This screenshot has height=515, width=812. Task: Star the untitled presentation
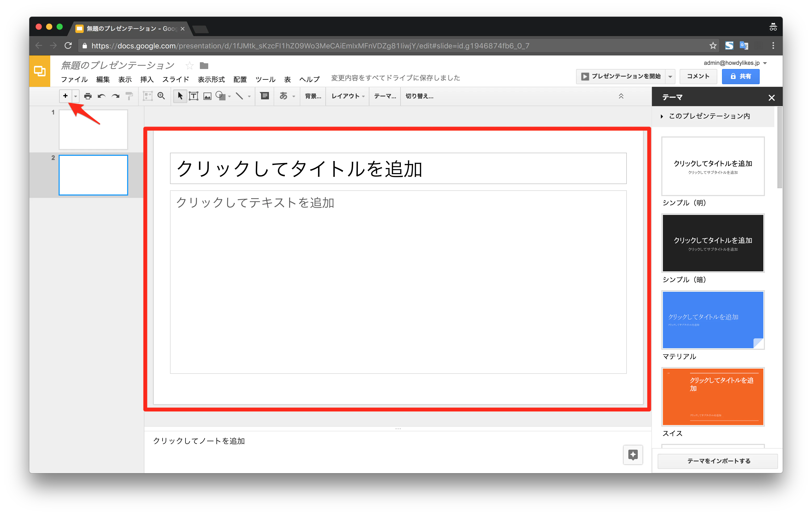(x=189, y=65)
